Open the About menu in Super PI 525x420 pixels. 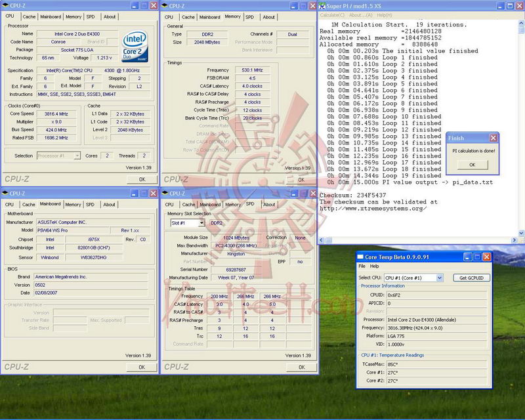(x=360, y=15)
